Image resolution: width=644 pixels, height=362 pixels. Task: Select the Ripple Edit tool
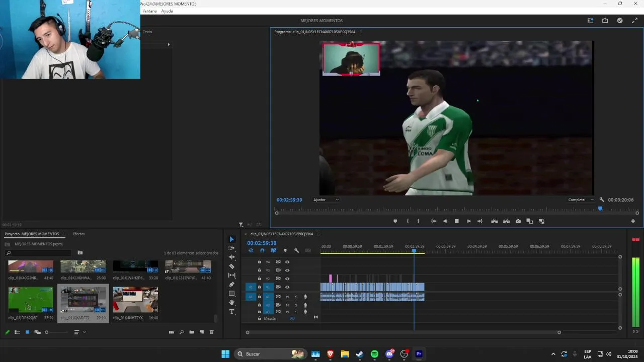pyautogui.click(x=232, y=257)
